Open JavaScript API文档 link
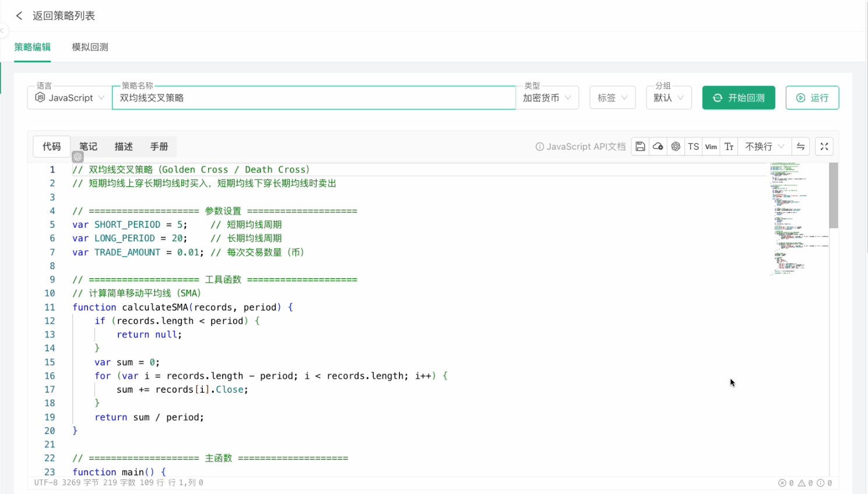This screenshot has height=494, width=868. (580, 147)
